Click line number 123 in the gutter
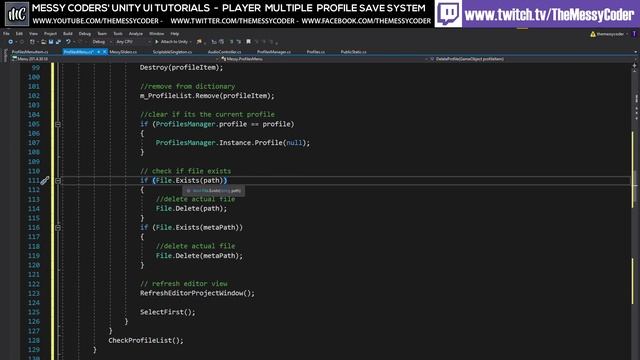Screen dimensions: 640x360 point(34,293)
